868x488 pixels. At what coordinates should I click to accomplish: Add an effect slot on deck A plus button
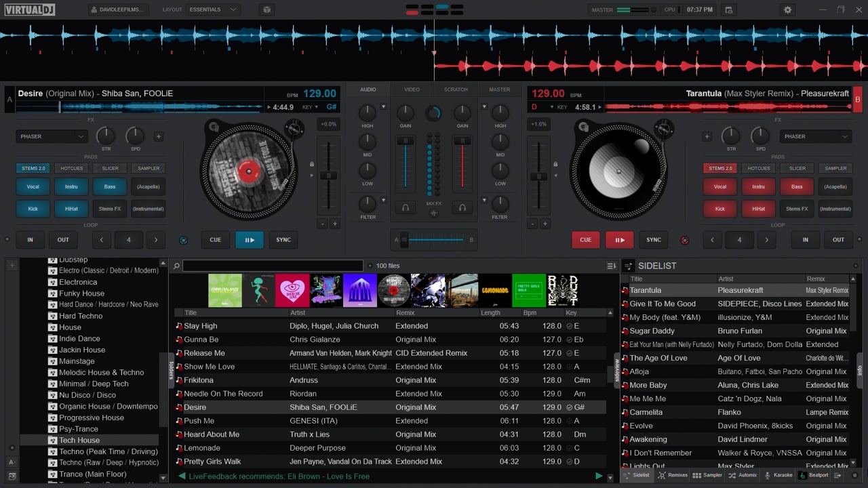point(159,136)
